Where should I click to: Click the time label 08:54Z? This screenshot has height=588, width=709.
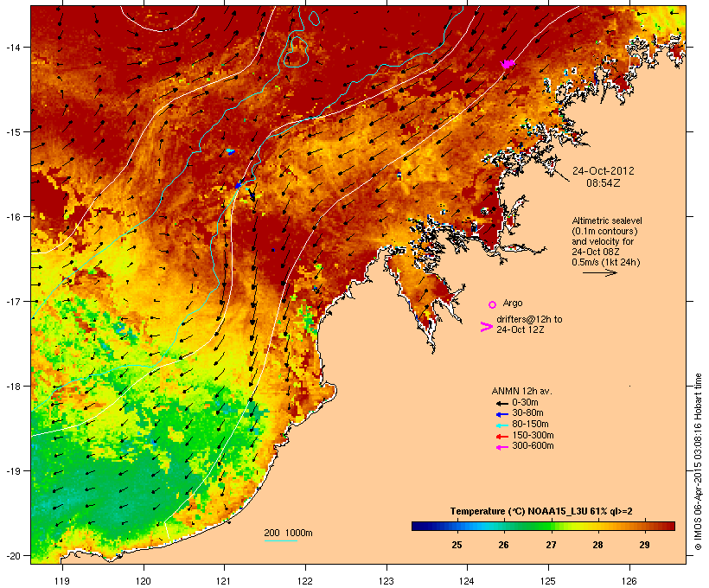click(x=604, y=183)
